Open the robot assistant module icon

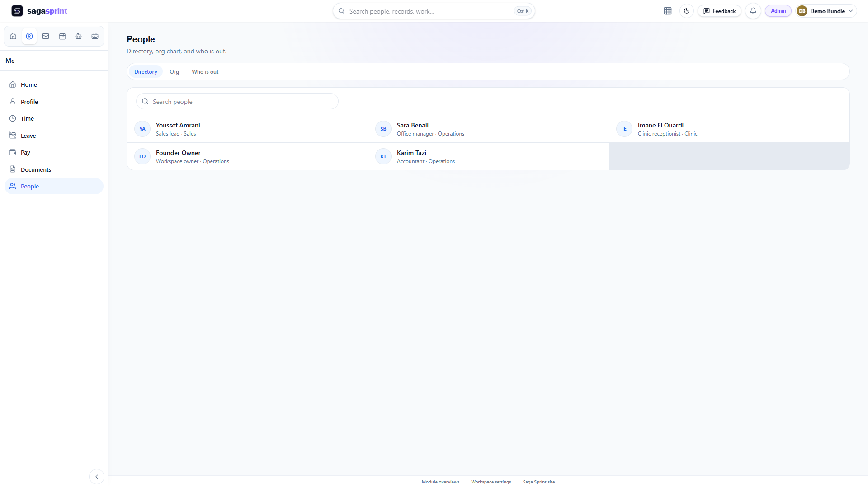pyautogui.click(x=79, y=36)
